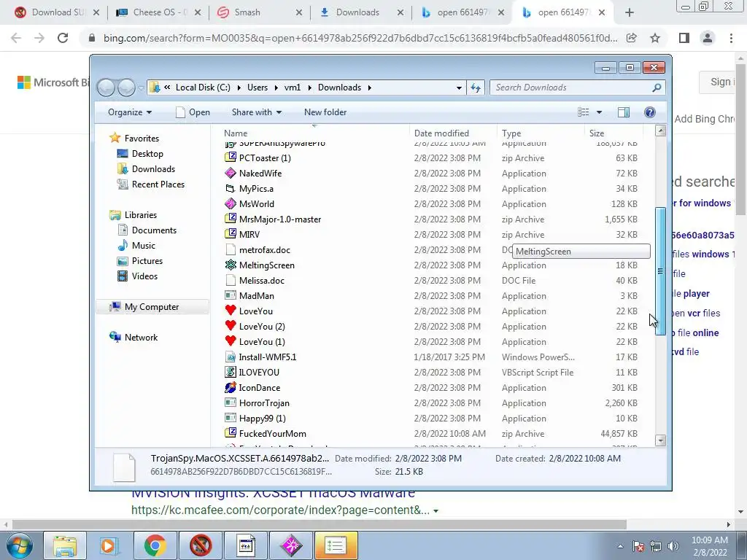
Task: Click the MeltingScreen file icon
Action: (231, 265)
